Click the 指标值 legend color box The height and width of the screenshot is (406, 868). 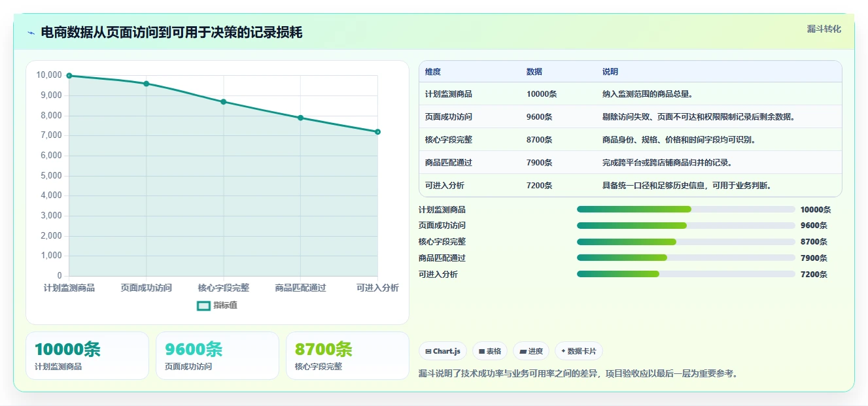[203, 305]
